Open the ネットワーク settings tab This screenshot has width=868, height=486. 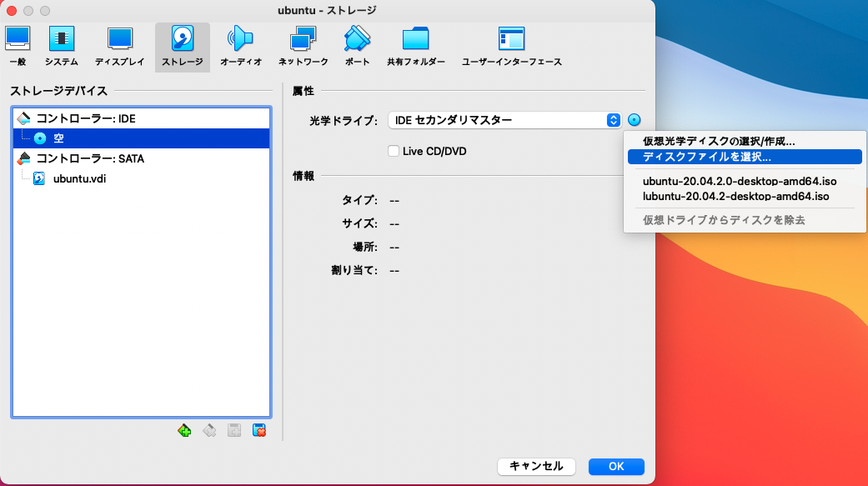[303, 47]
